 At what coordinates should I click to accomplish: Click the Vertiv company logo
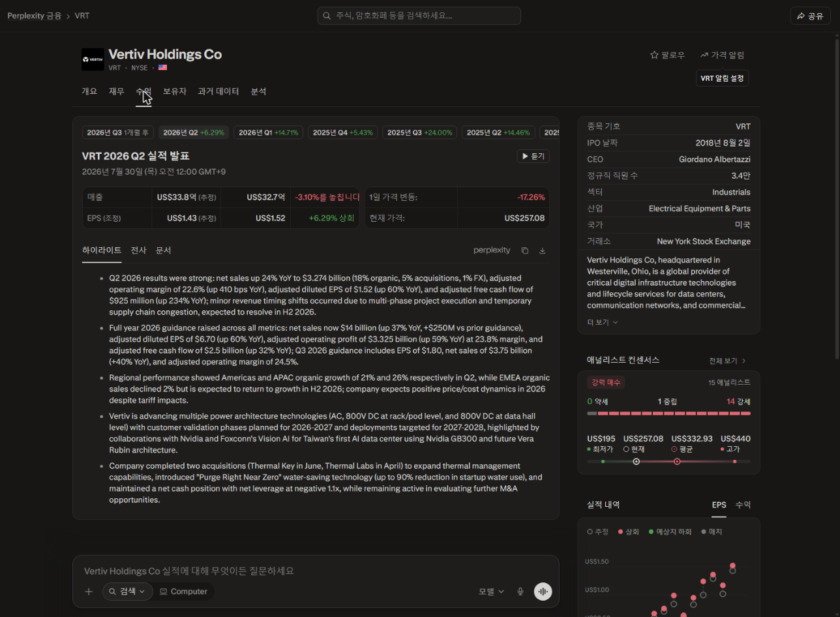tap(93, 59)
